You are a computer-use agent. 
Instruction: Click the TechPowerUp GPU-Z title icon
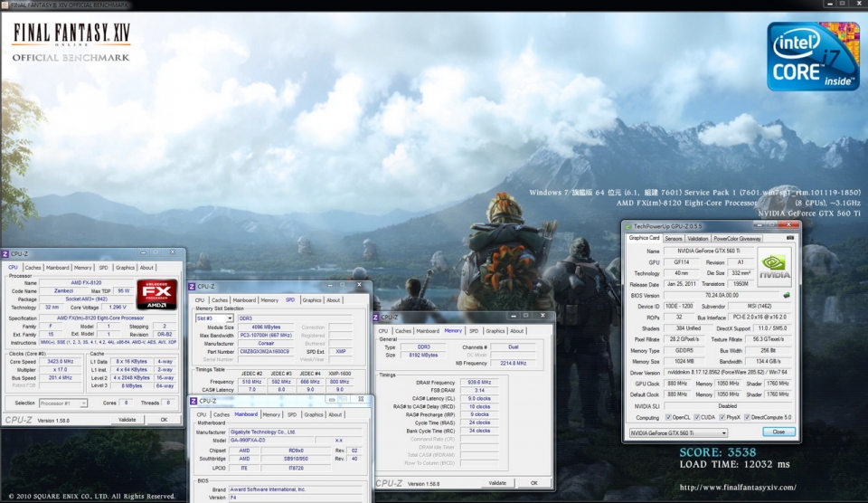pos(629,225)
